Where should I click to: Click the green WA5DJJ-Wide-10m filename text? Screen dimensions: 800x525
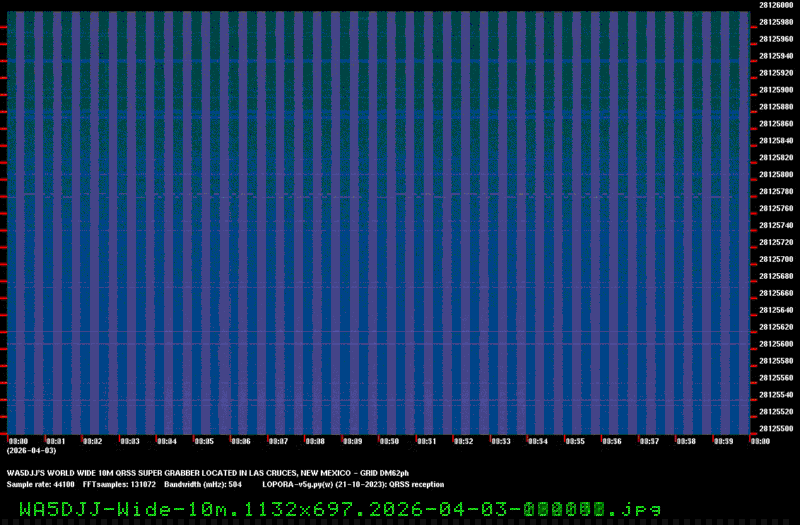pyautogui.click(x=339, y=507)
